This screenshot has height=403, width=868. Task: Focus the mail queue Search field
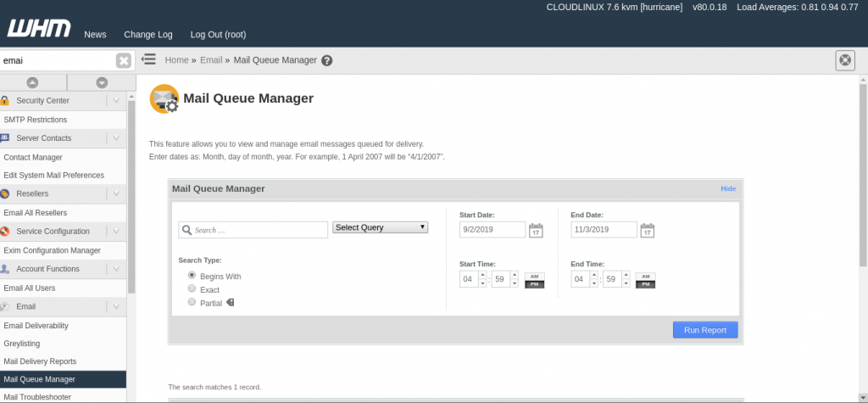point(253,230)
